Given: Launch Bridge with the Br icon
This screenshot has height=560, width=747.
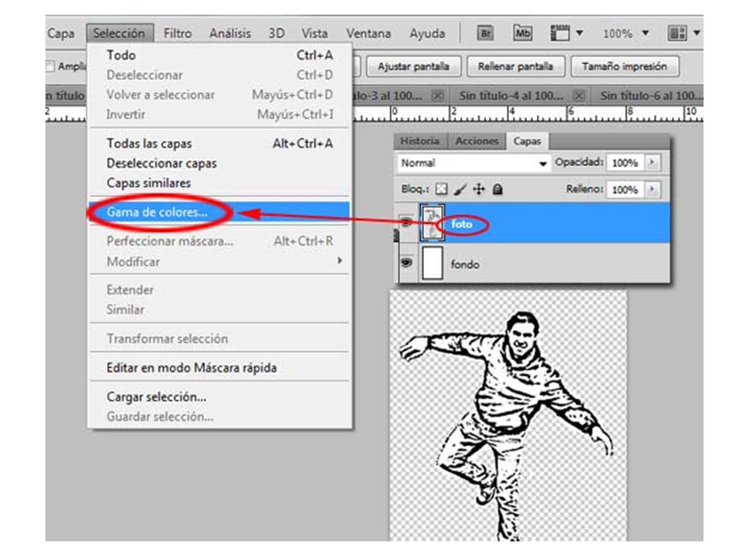Looking at the screenshot, I should pos(485,33).
